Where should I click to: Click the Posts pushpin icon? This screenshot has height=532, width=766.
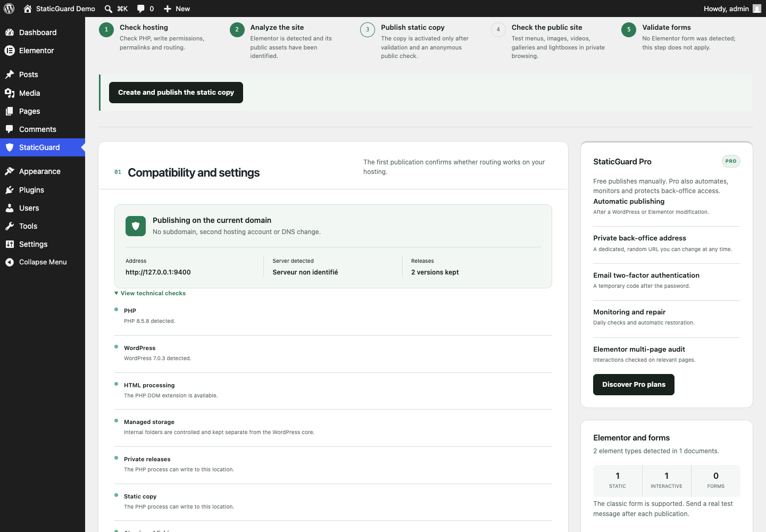pos(10,74)
